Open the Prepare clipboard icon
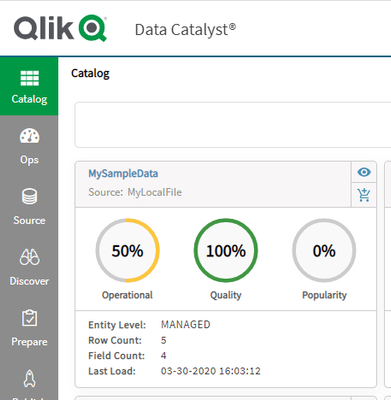The width and height of the screenshot is (391, 400). pos(29,318)
